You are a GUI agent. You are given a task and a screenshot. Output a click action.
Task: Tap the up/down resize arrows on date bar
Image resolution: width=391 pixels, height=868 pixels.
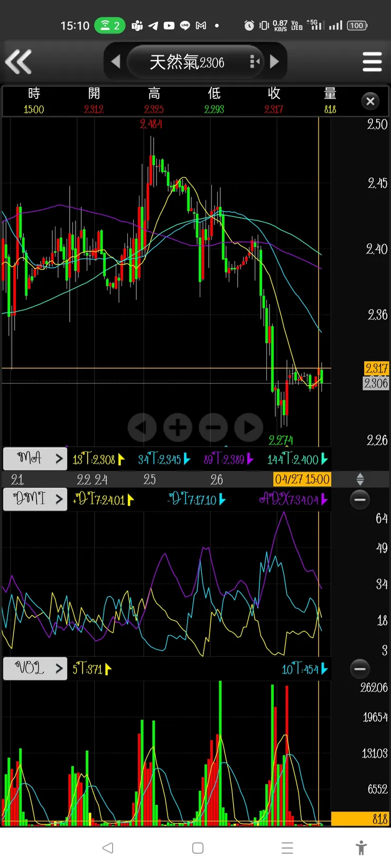pos(360,479)
